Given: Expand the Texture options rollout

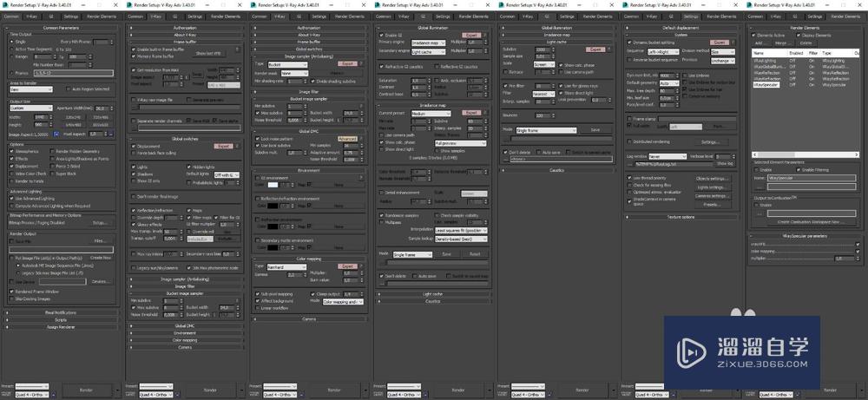Looking at the screenshot, I should tap(681, 217).
